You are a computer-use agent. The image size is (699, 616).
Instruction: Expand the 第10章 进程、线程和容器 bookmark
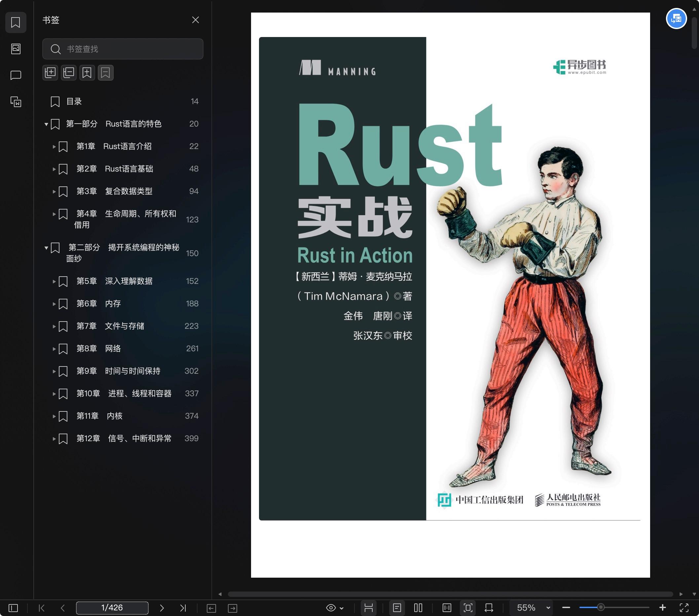click(x=54, y=394)
